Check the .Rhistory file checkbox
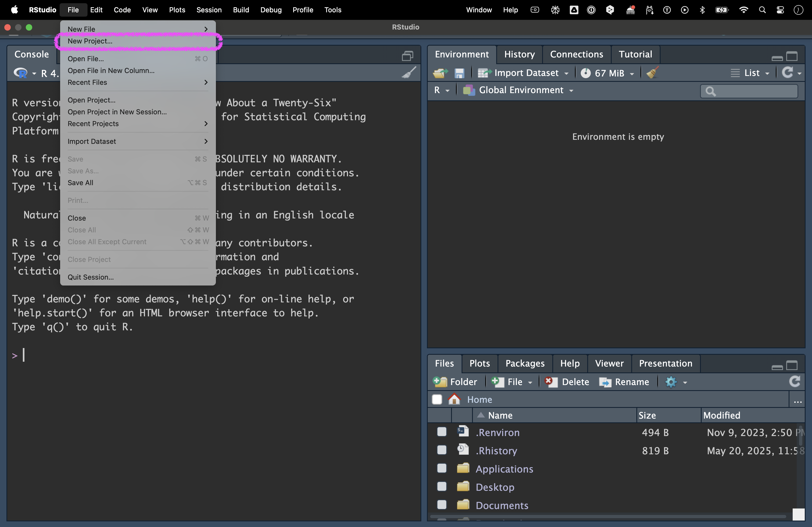Screen dimensions: 812x527 [x=441, y=450]
